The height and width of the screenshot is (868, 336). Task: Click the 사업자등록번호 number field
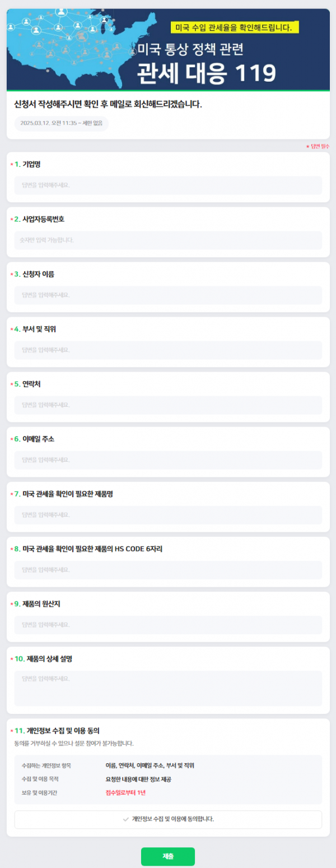168,240
